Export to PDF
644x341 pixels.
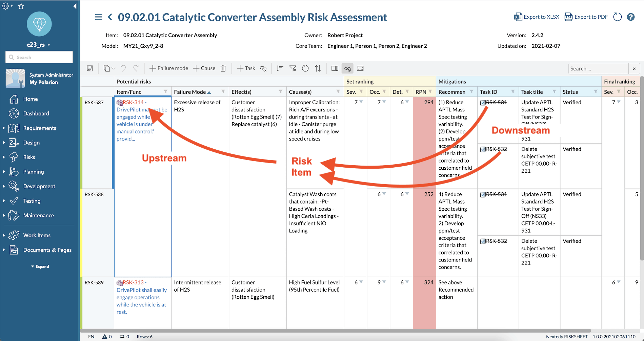586,17
